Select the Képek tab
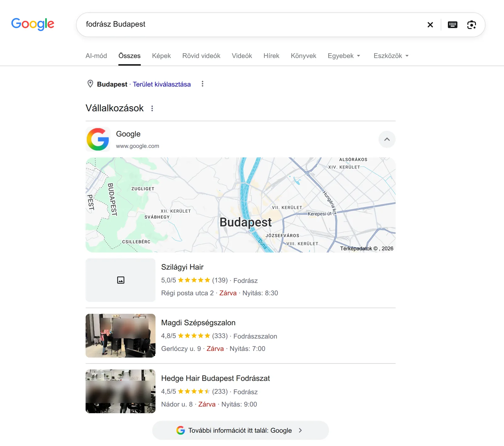The height and width of the screenshot is (446, 504). tap(161, 56)
